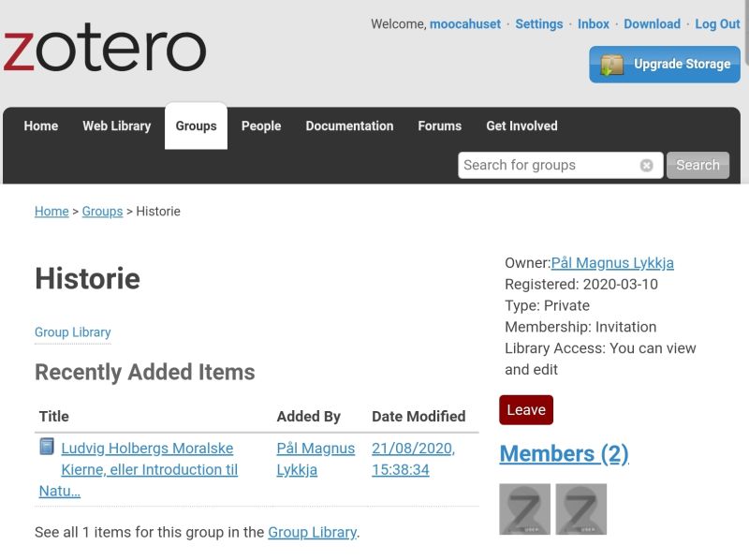
Task: Click Recently Added Items heading
Action: tap(145, 372)
